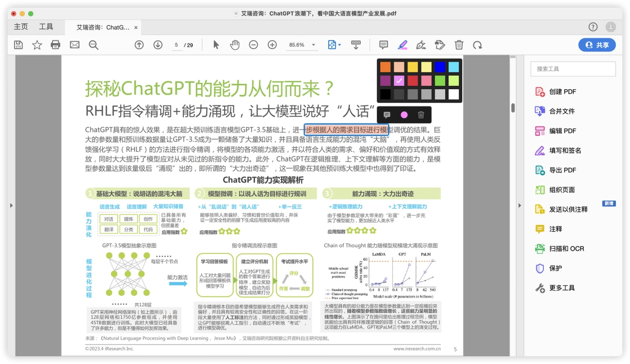Activate the hand pan tool
This screenshot has height=364, width=630.
point(235,45)
